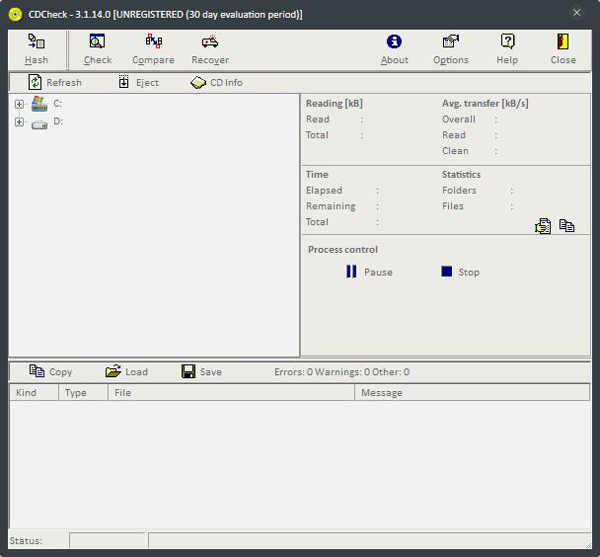This screenshot has width=600, height=557.
Task: Sort by the Message column header
Action: pyautogui.click(x=472, y=393)
